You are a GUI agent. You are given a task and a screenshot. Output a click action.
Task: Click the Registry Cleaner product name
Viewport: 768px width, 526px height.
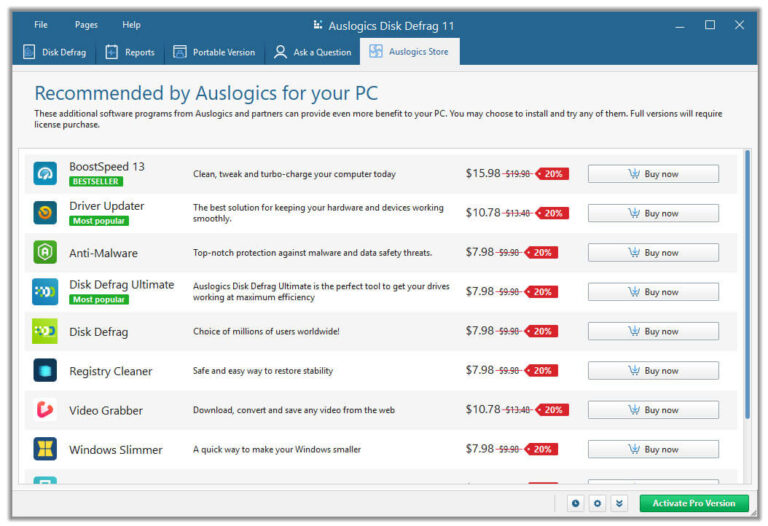point(111,371)
